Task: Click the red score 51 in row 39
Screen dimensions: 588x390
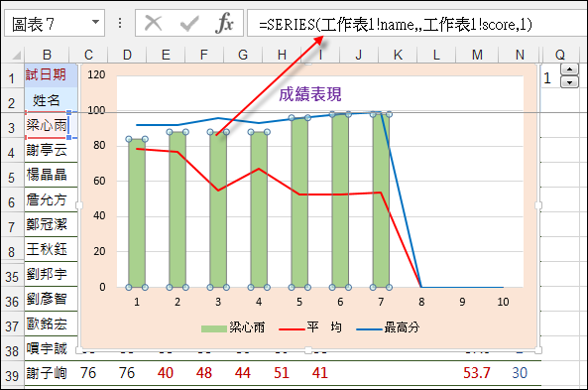Action: click(x=282, y=373)
